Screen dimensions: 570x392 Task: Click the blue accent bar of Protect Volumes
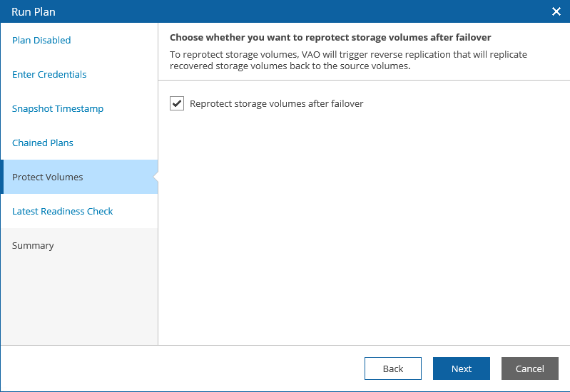[x=2, y=177]
